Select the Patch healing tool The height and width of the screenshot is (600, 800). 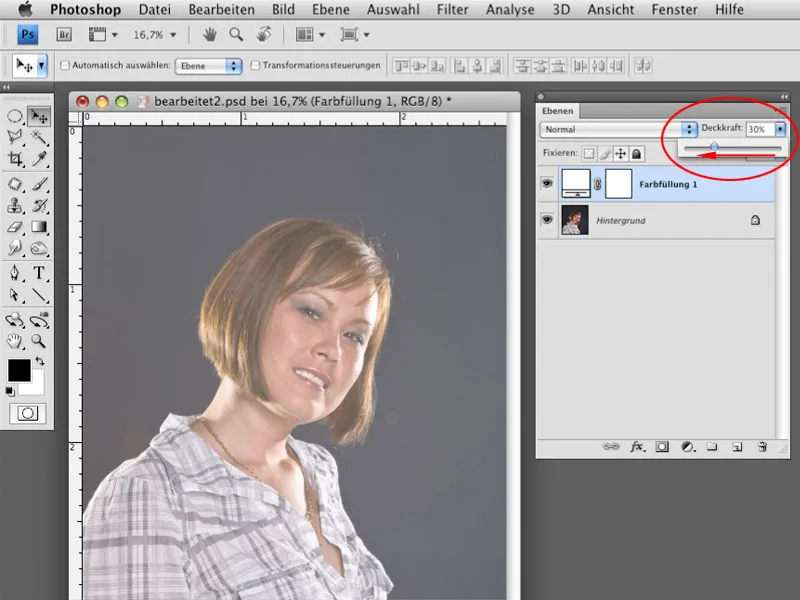click(15, 184)
